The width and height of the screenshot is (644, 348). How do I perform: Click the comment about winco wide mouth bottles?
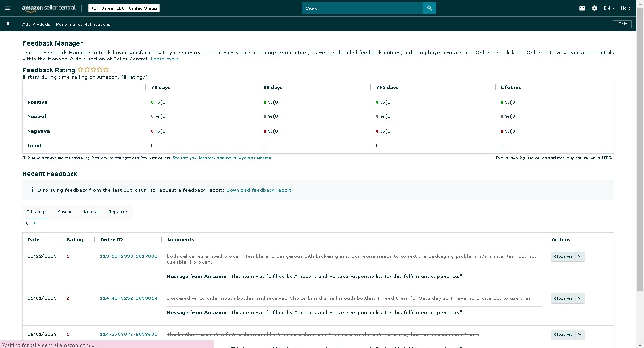350,298
